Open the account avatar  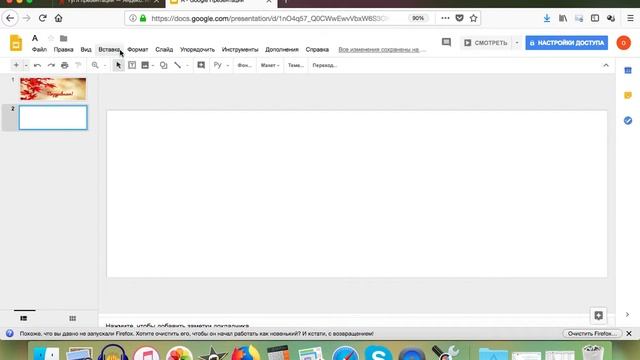[623, 42]
